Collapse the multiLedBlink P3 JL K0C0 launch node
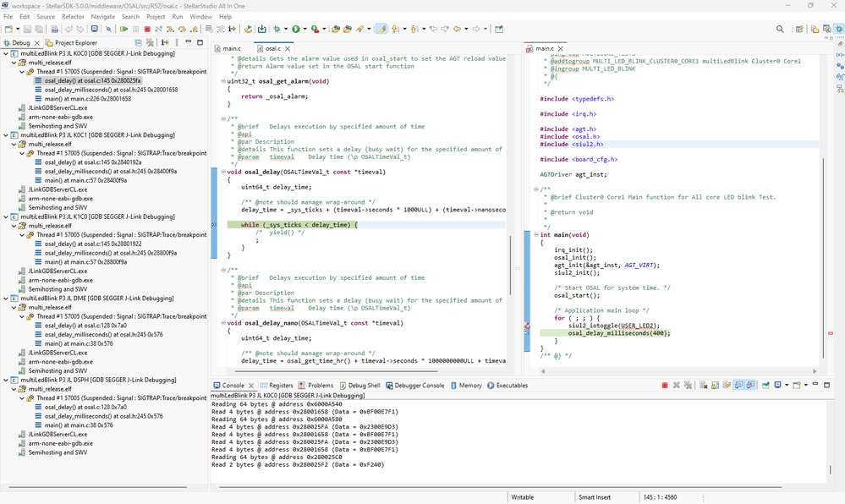 [x=6, y=53]
